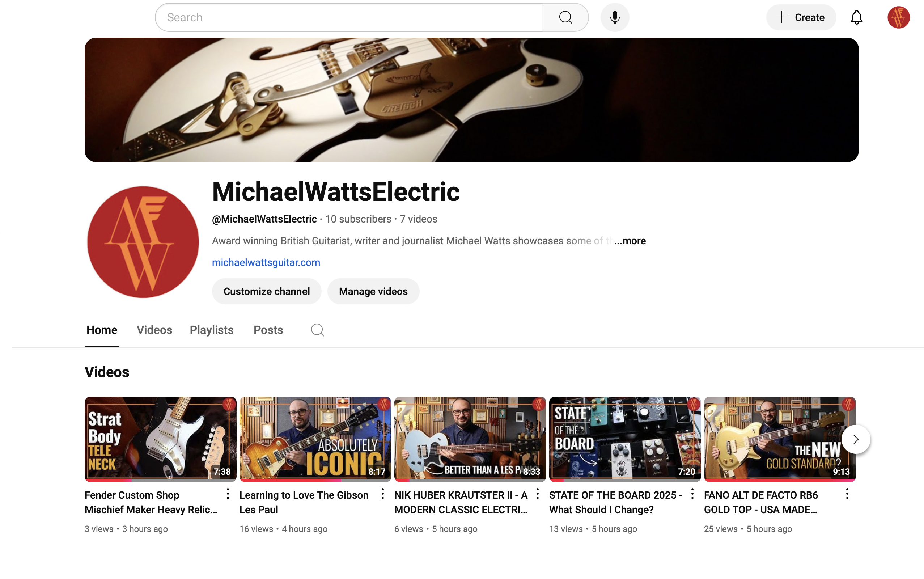Image resolution: width=924 pixels, height=579 pixels.
Task: Open the notifications bell
Action: pos(856,17)
